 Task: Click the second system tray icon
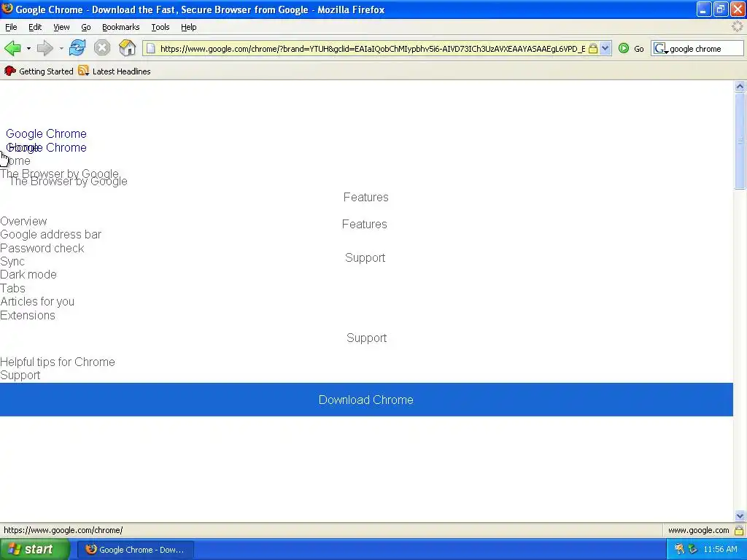click(x=692, y=549)
